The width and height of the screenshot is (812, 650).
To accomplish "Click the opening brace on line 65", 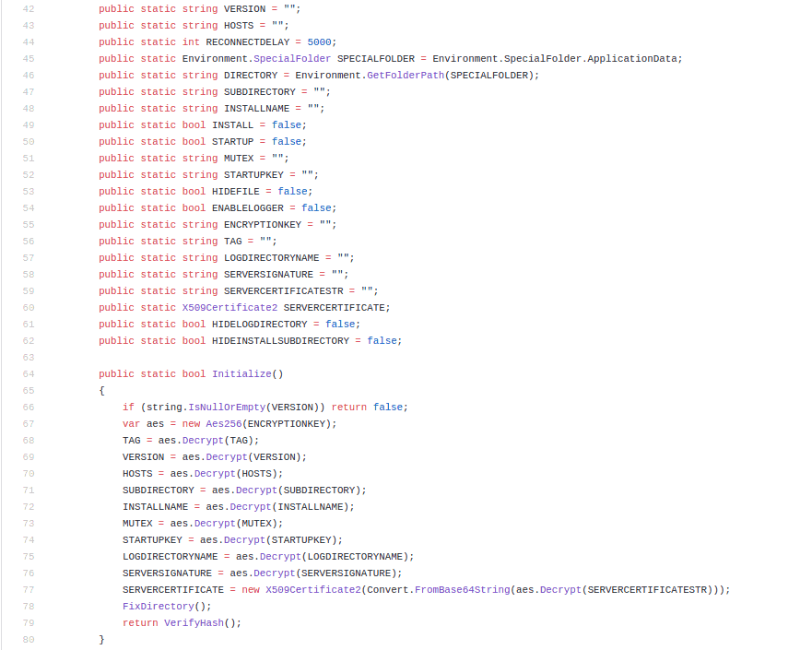I will coord(101,391).
